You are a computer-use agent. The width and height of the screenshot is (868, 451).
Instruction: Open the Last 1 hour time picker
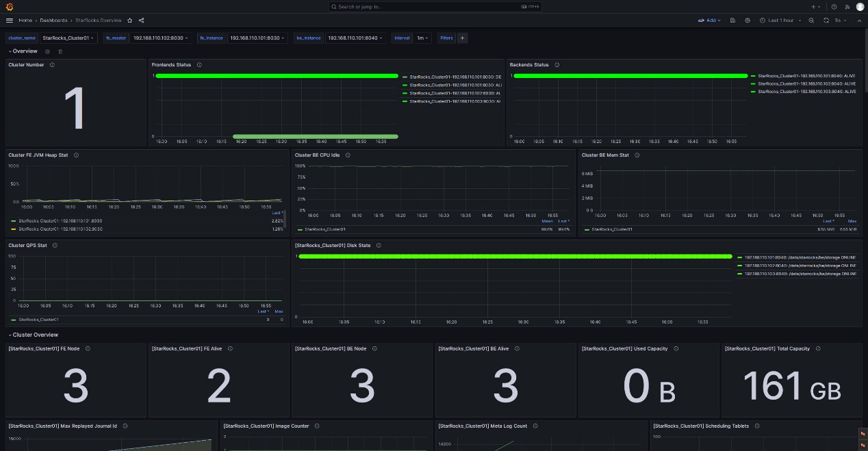point(780,21)
